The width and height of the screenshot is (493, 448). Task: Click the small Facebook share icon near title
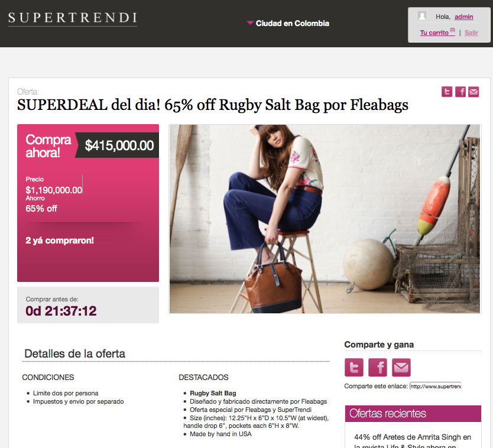pos(460,92)
